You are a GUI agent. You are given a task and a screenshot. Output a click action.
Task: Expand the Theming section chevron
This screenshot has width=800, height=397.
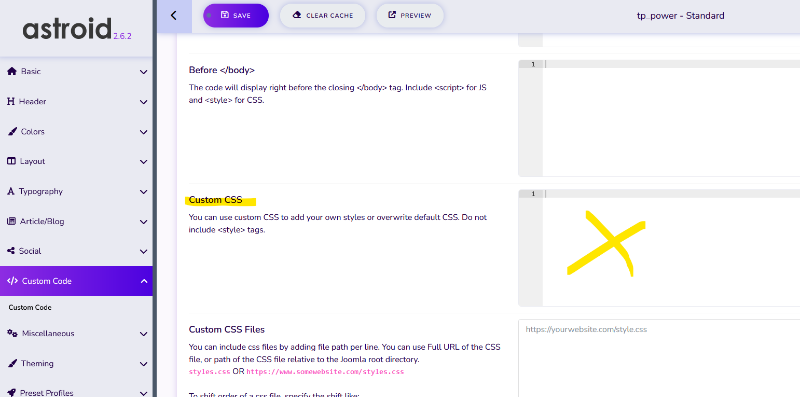(x=143, y=364)
